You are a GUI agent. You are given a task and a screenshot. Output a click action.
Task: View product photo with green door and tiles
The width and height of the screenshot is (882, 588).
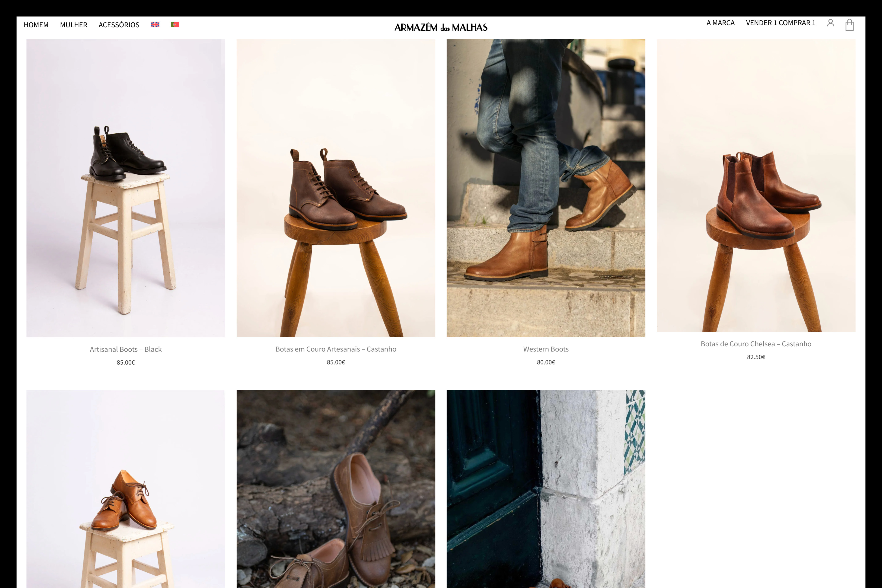pyautogui.click(x=546, y=489)
